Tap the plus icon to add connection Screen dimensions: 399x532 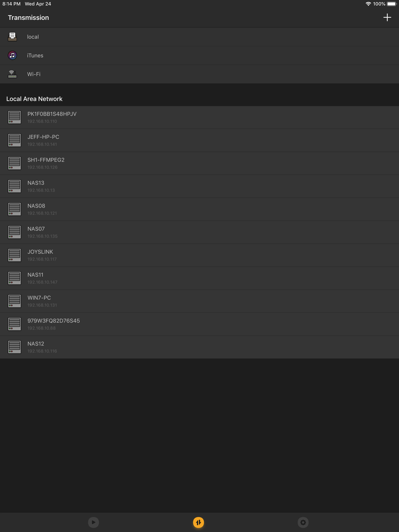click(387, 17)
